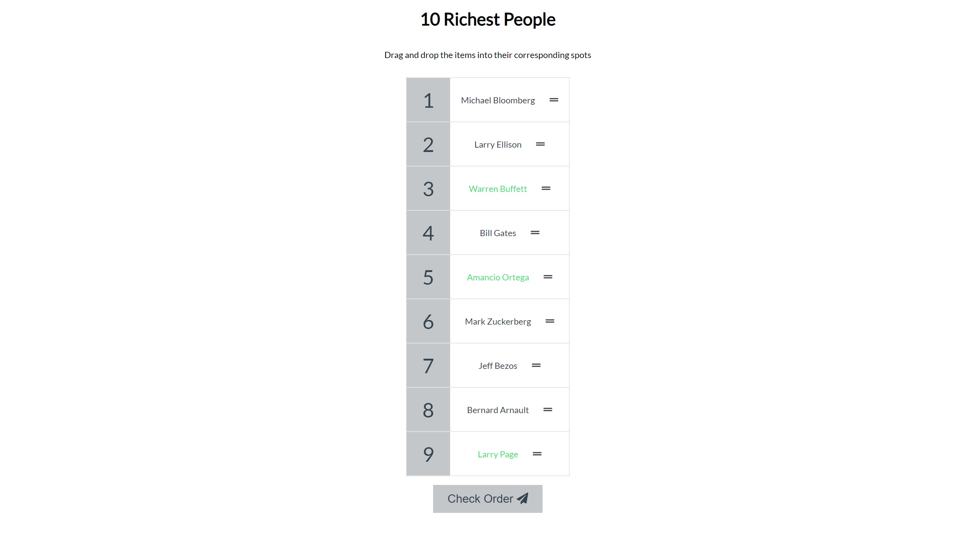Click the number 1 rank cell

point(428,100)
